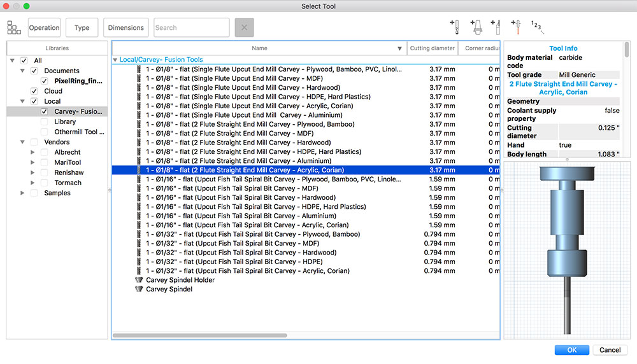Screen dimensions: 637x364
Task: Clear the search with the X button
Action: click(x=244, y=27)
